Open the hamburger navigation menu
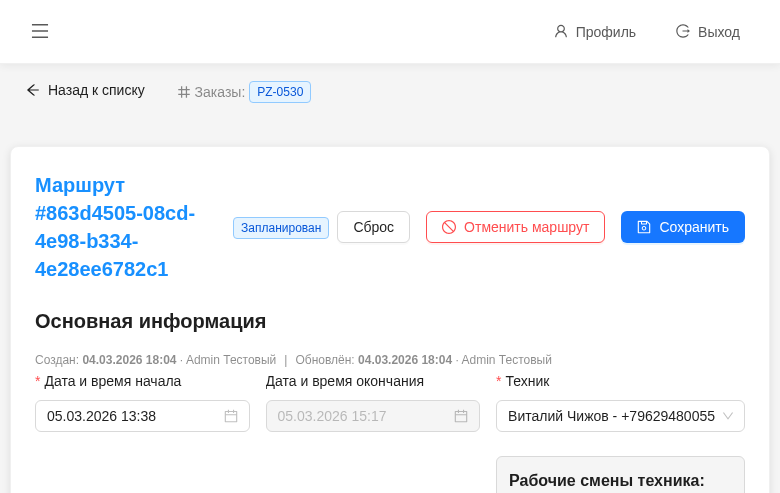The height and width of the screenshot is (493, 780). tap(40, 31)
